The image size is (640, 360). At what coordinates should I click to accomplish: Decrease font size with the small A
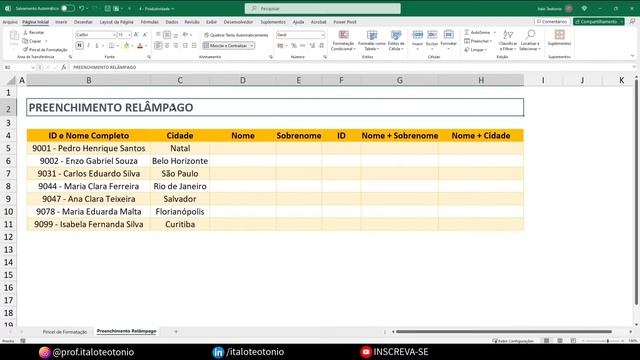click(145, 35)
